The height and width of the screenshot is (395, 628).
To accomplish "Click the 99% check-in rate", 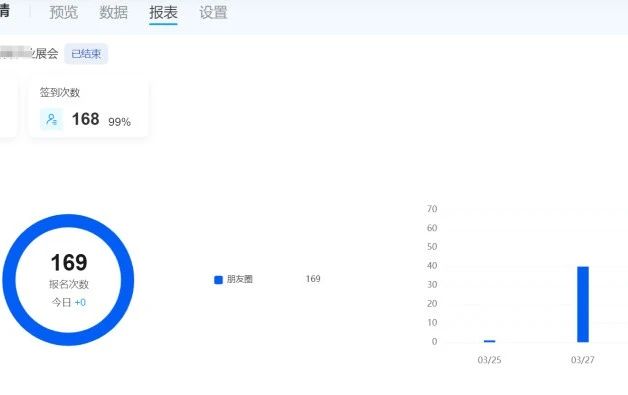I will click(119, 122).
